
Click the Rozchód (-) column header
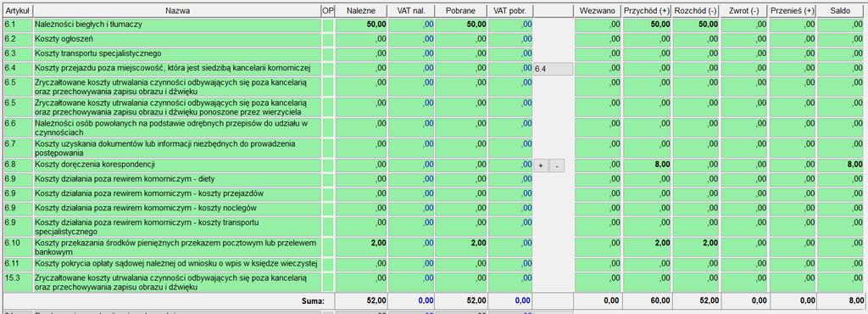[696, 10]
